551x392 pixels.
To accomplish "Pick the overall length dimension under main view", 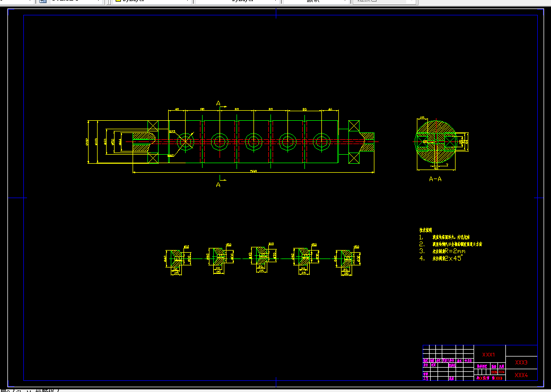I will [253, 172].
